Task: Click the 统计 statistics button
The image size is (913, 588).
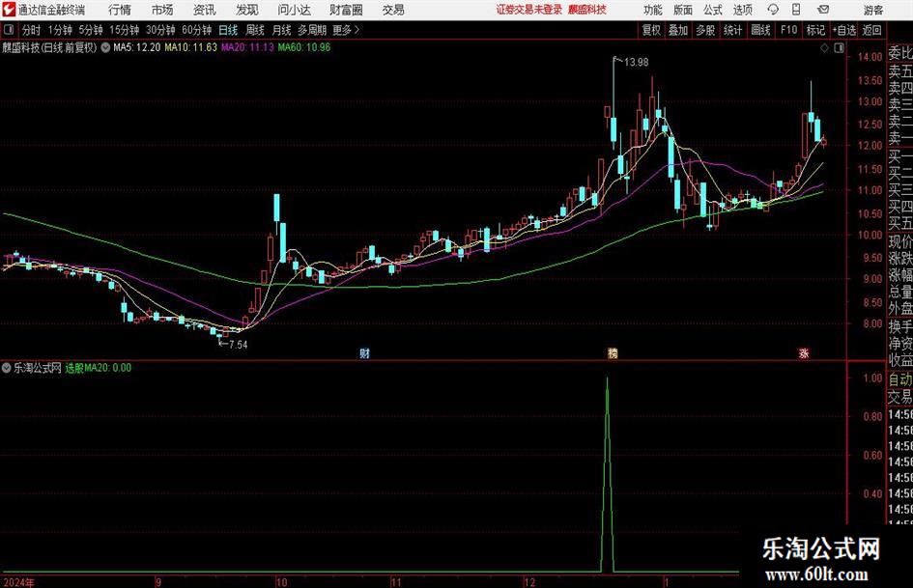Action: [x=732, y=30]
